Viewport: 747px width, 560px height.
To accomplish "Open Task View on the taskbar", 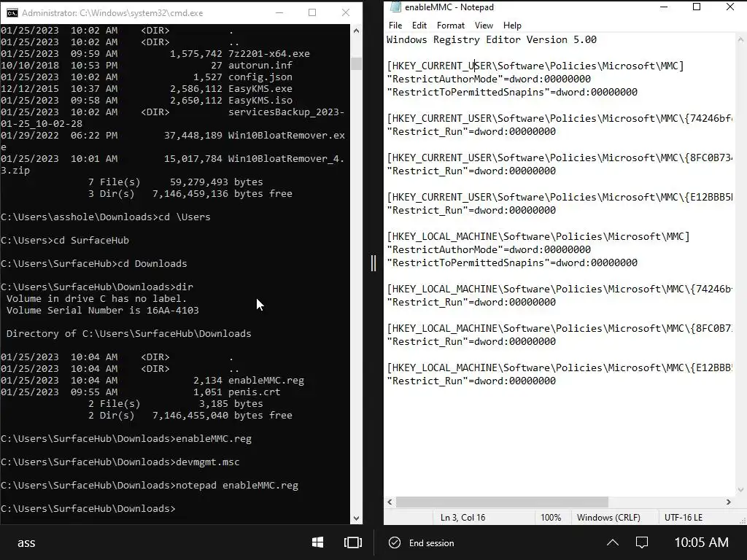I will click(x=352, y=542).
